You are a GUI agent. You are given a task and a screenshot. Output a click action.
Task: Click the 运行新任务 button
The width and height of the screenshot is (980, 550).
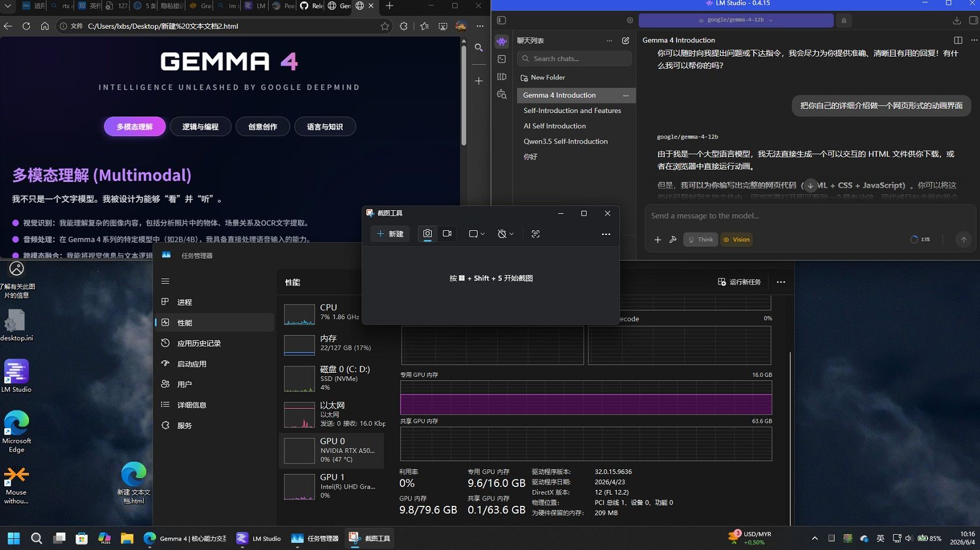[x=739, y=282]
